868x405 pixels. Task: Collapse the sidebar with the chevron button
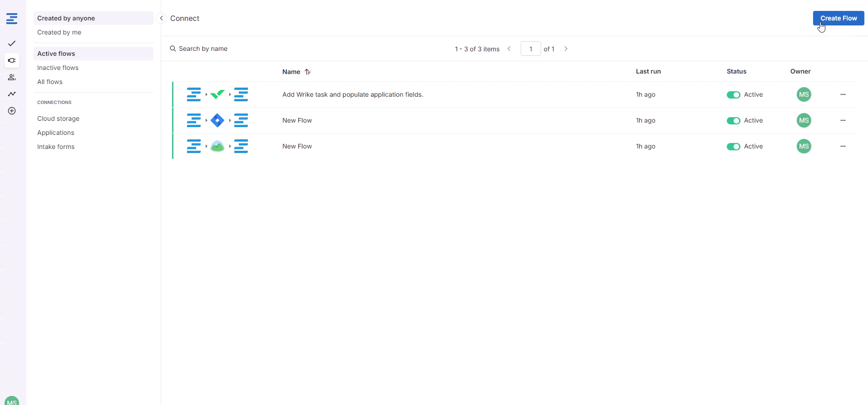point(161,18)
